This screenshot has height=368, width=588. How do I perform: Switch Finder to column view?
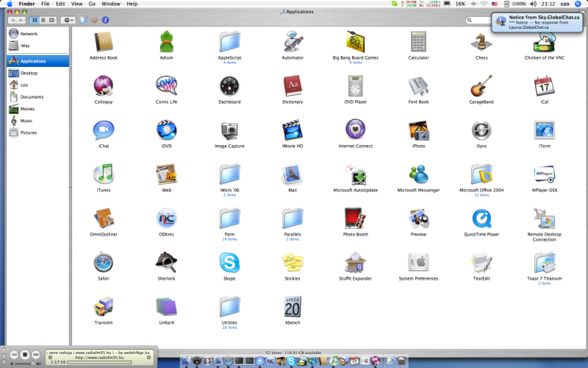(51, 20)
